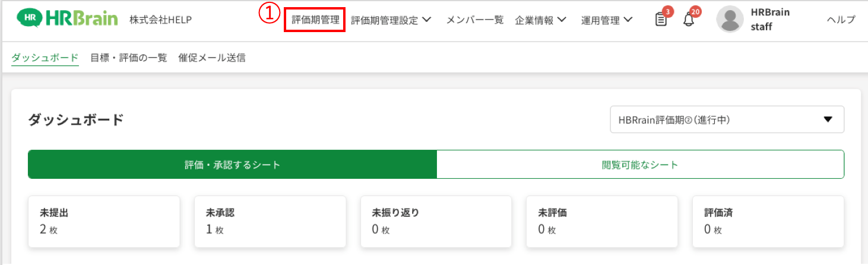Open the ヘルプ link

pos(841,20)
